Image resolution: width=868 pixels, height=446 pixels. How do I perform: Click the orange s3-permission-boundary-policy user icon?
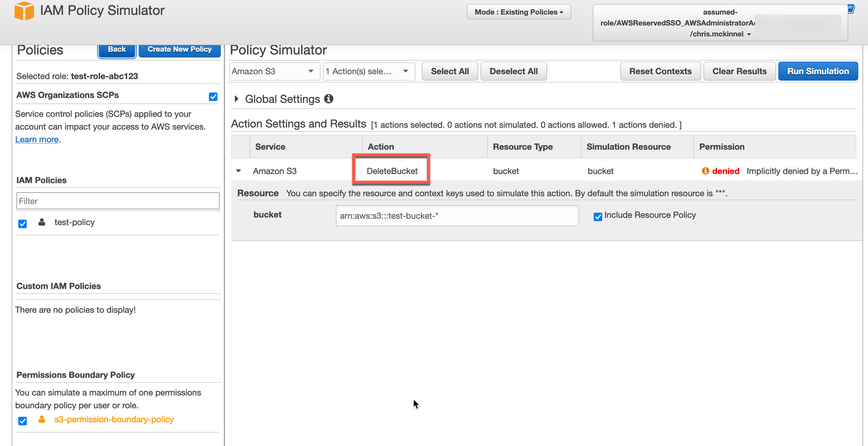pos(42,419)
